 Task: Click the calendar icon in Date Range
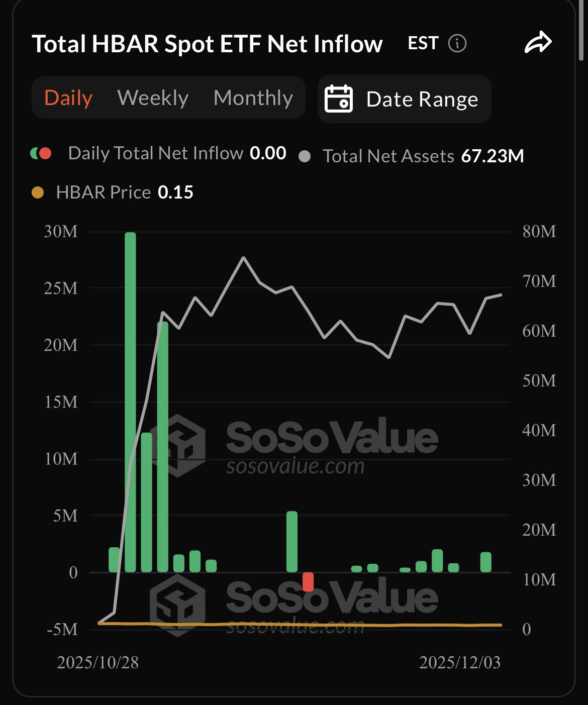339,98
